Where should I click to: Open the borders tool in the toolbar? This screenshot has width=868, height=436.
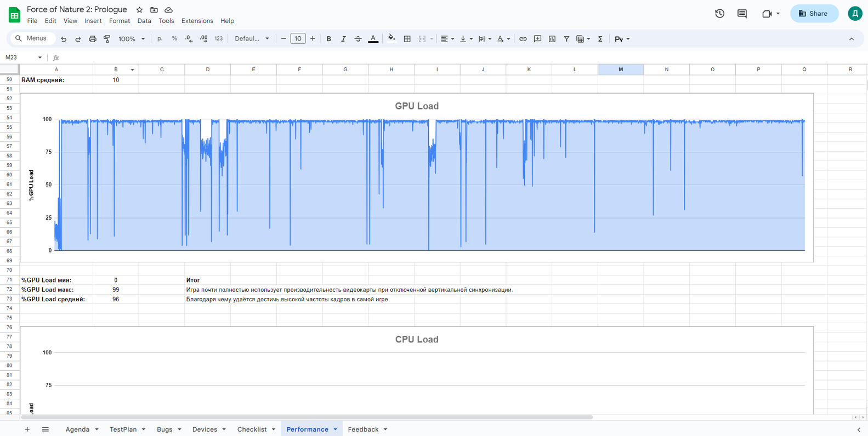coord(407,39)
